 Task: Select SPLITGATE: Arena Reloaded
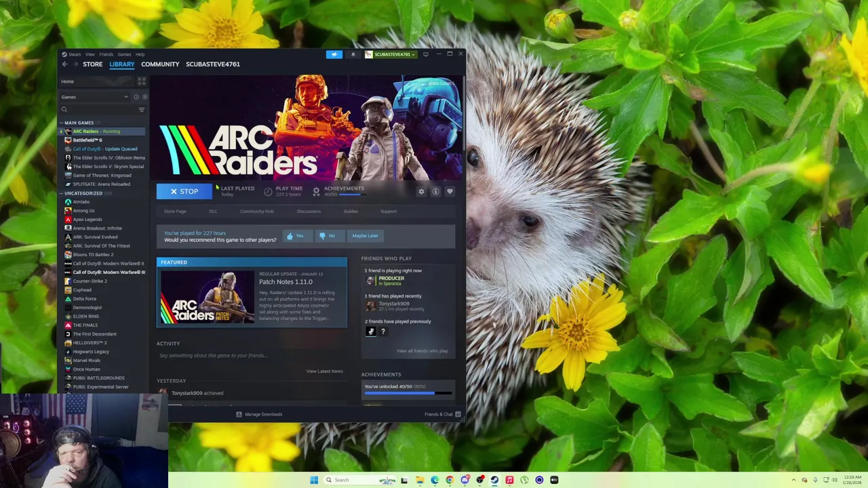(x=102, y=184)
